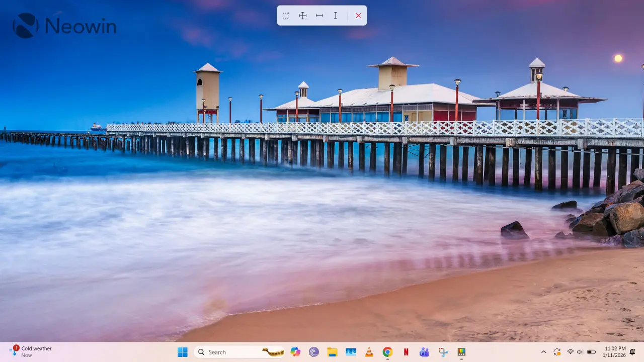Screen dimensions: 644x362
Task: Select the Bounds measuring tool
Action: click(285, 16)
